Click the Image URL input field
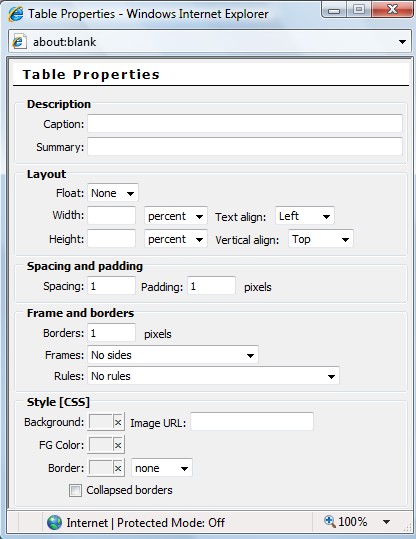416x539 pixels. (252, 421)
